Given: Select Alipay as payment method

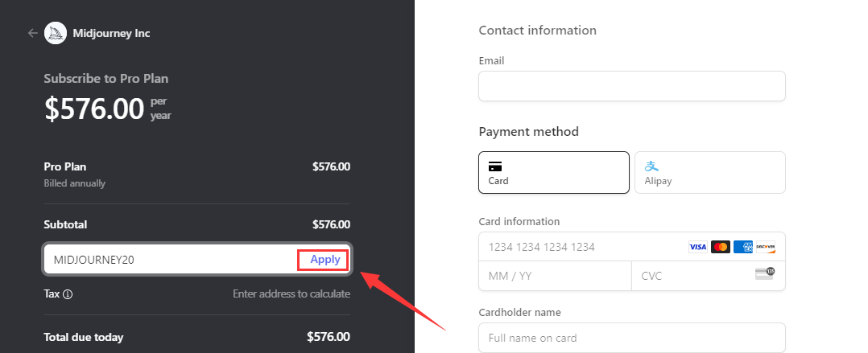Looking at the screenshot, I should (709, 172).
